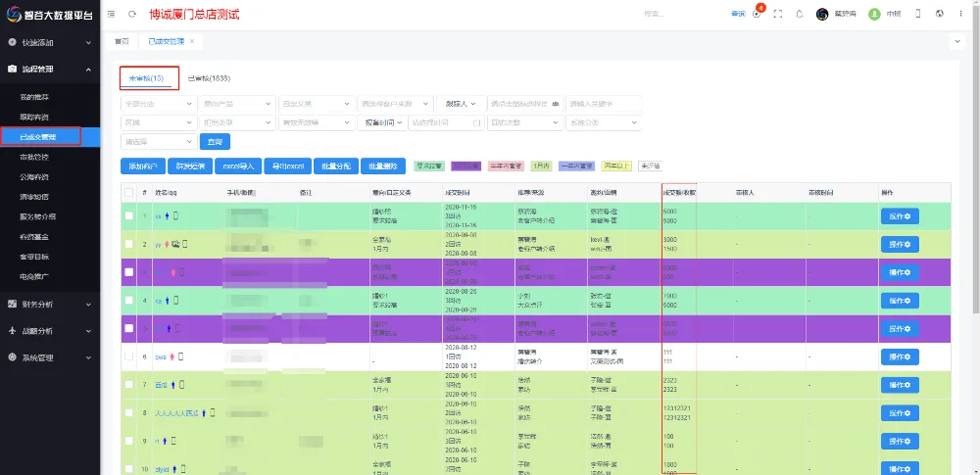Select the checkbox for row 6
980x475 pixels.
(128, 357)
